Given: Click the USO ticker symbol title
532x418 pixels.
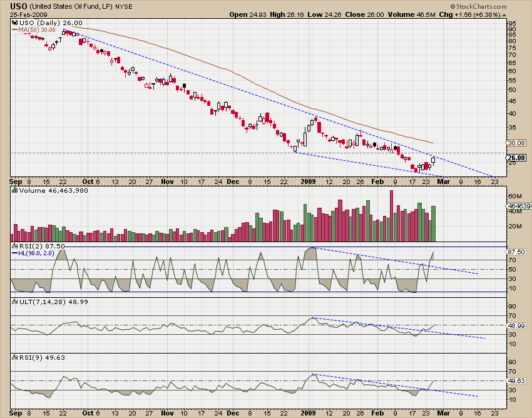Looking at the screenshot, I should point(19,6).
